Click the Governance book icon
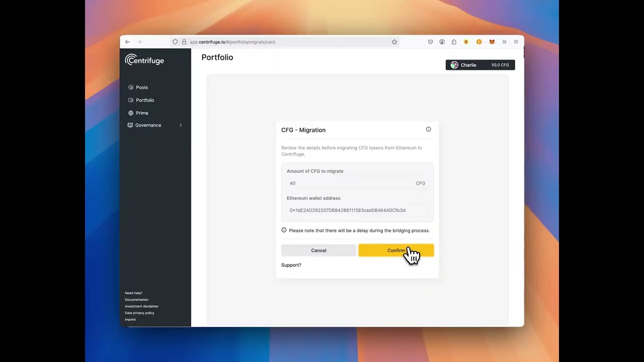This screenshot has height=362, width=644. [x=130, y=125]
